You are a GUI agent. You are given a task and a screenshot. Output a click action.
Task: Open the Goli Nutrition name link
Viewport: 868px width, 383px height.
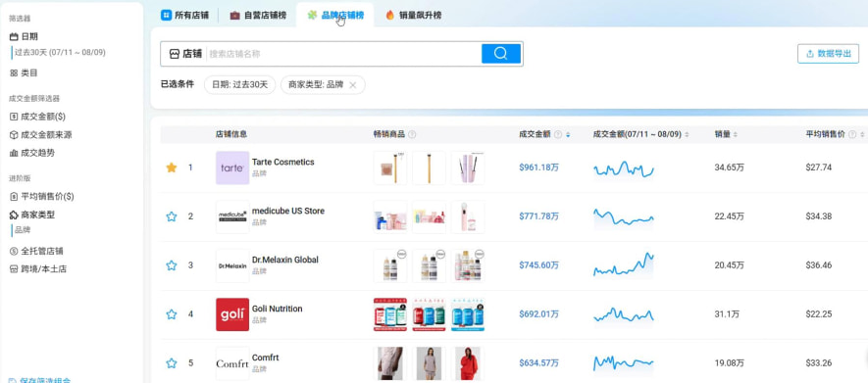(x=277, y=309)
